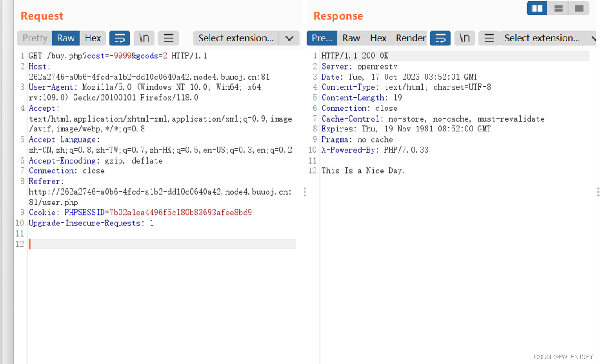Click the goods parameter value 2

[164, 56]
